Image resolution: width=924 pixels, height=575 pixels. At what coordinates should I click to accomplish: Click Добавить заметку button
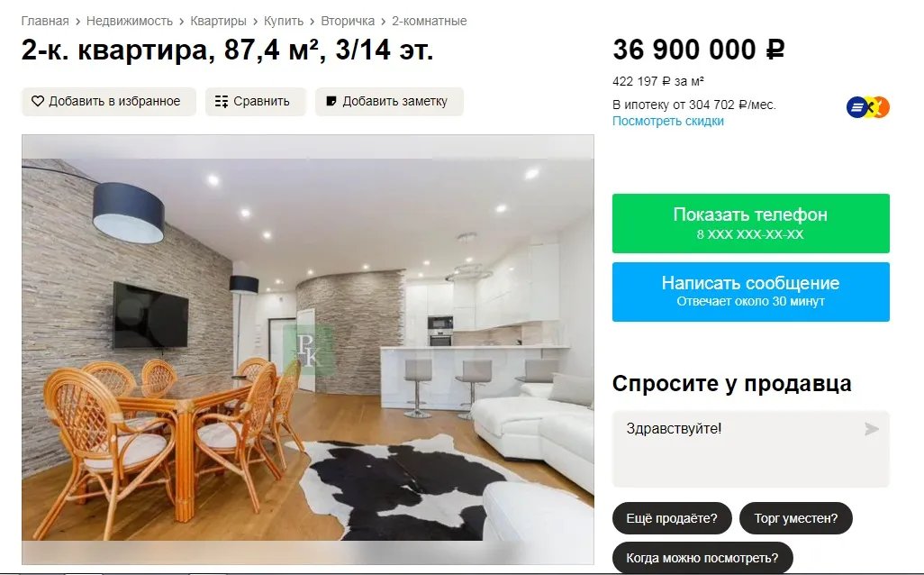(390, 102)
